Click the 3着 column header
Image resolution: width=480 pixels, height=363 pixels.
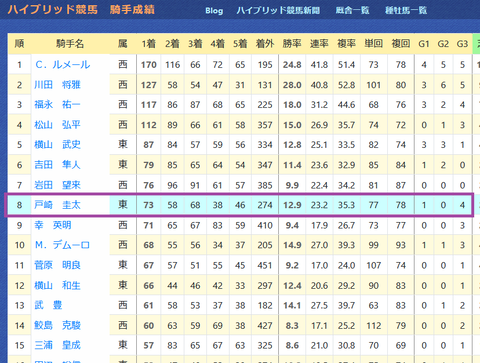click(195, 44)
